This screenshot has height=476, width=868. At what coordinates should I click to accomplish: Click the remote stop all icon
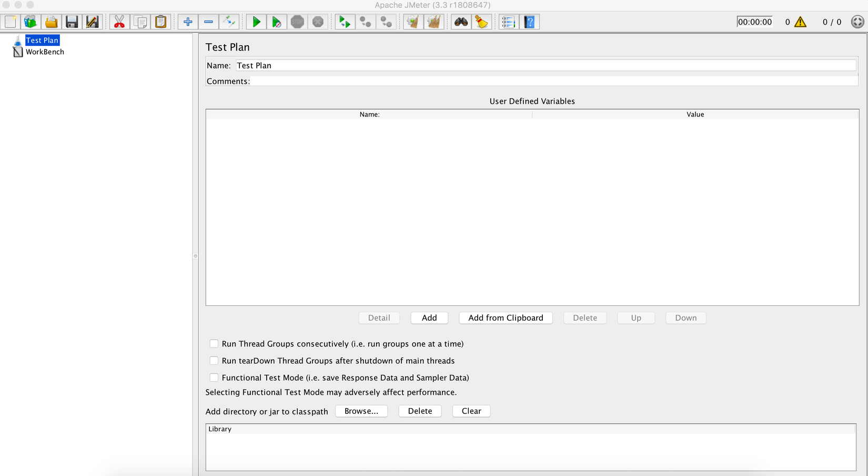(365, 22)
